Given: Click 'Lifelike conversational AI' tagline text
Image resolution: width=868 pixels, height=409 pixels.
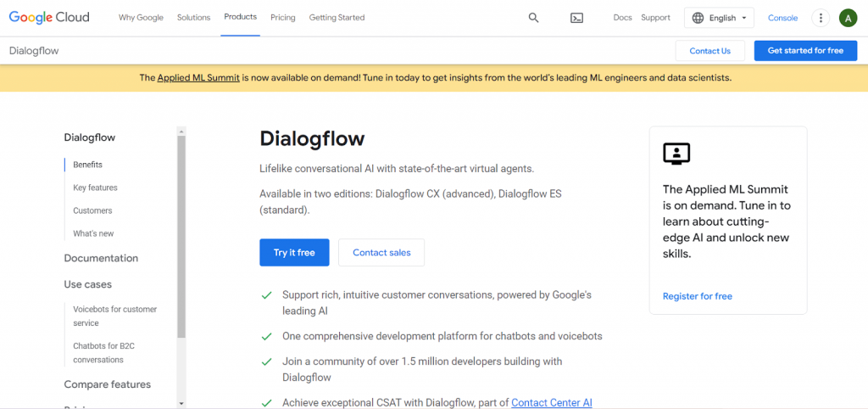Looking at the screenshot, I should click(397, 169).
